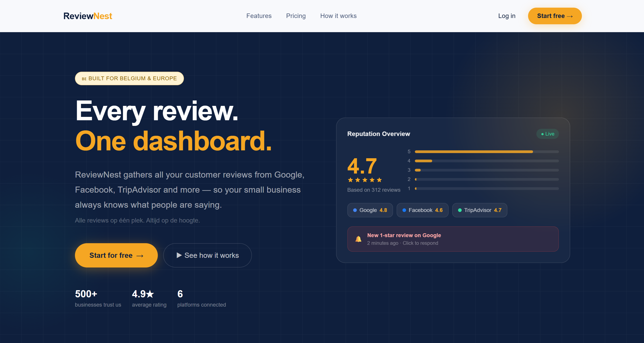Click the 2-star rating bar
The height and width of the screenshot is (343, 644).
coord(486,180)
